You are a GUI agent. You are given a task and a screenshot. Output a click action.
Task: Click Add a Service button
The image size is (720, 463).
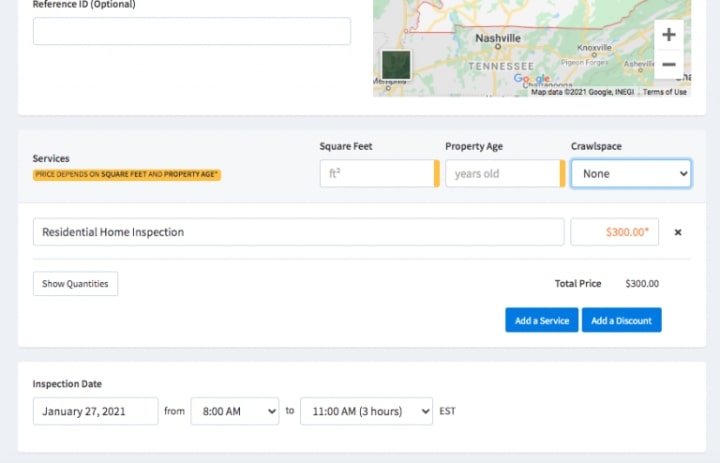542,320
